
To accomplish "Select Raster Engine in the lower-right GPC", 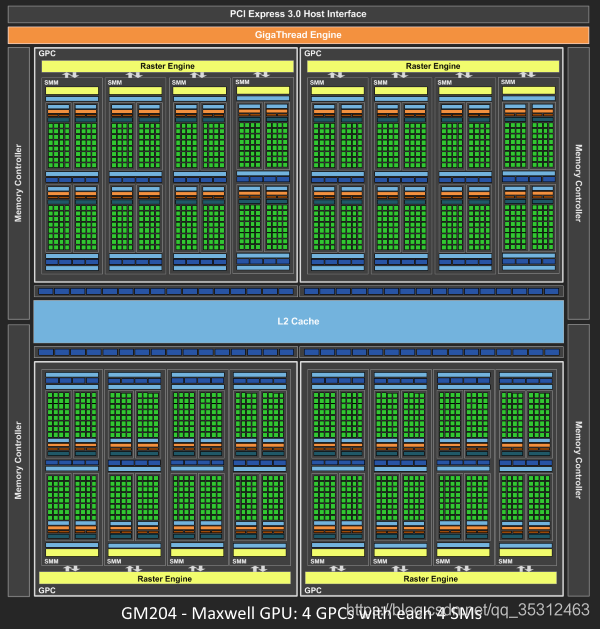I will (431, 578).
